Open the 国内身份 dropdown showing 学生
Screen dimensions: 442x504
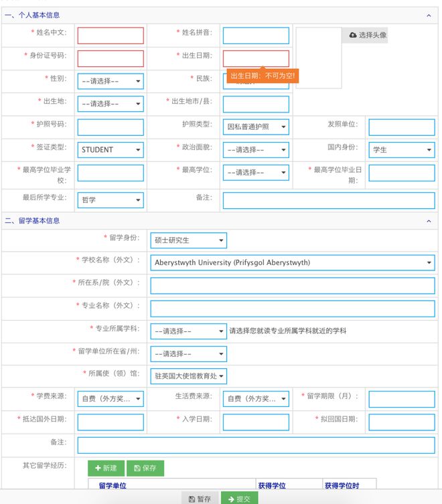402,150
